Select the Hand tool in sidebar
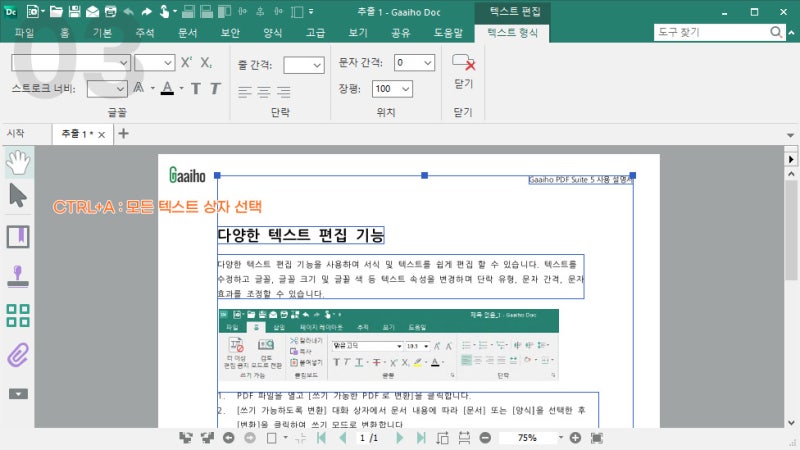The width and height of the screenshot is (800, 450). click(x=18, y=162)
